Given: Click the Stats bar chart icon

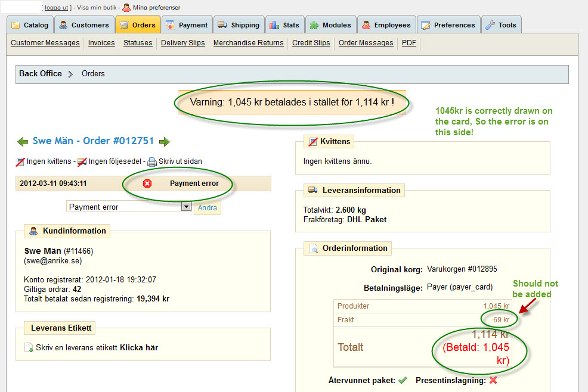Looking at the screenshot, I should (x=274, y=25).
